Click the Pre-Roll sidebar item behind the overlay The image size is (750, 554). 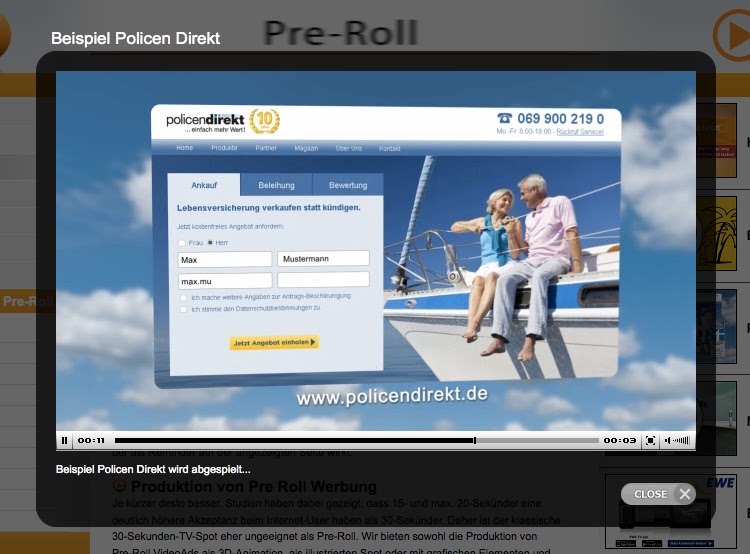(27, 301)
